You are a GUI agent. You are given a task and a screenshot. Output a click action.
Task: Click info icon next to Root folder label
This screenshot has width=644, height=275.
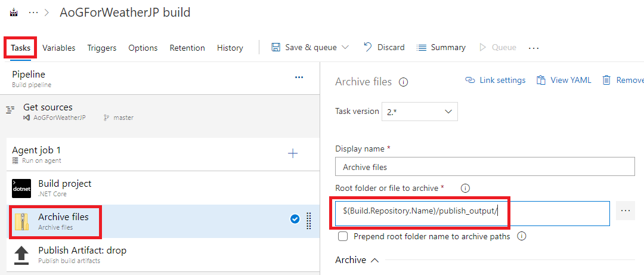tap(465, 189)
